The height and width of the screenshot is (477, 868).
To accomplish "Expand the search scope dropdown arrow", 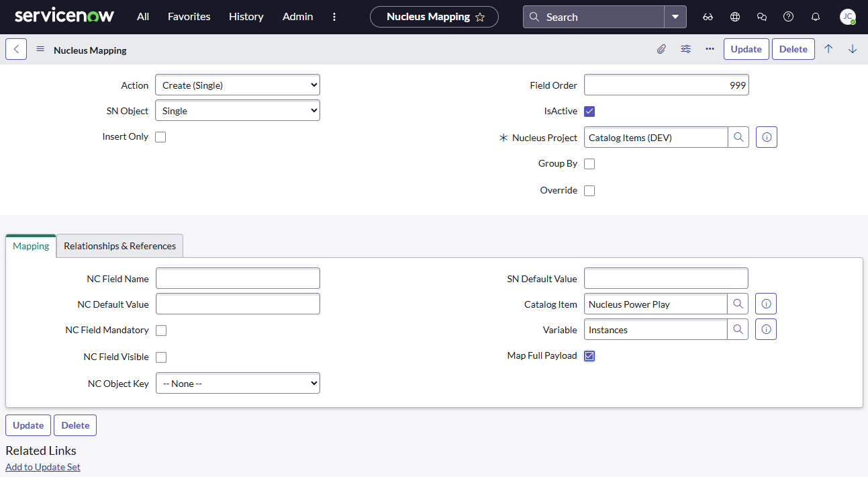I will coord(675,17).
